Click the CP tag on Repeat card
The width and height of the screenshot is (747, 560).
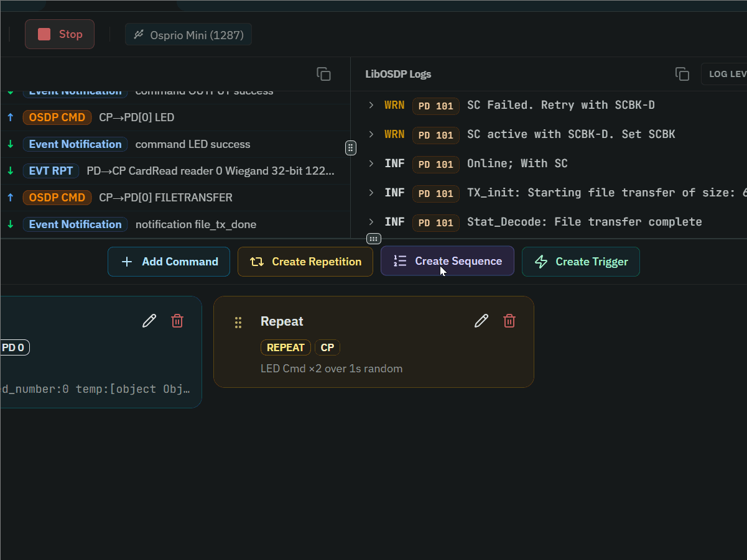(x=327, y=347)
